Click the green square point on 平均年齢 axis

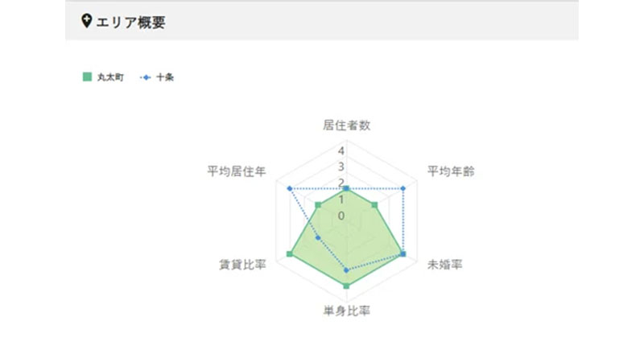(x=374, y=205)
